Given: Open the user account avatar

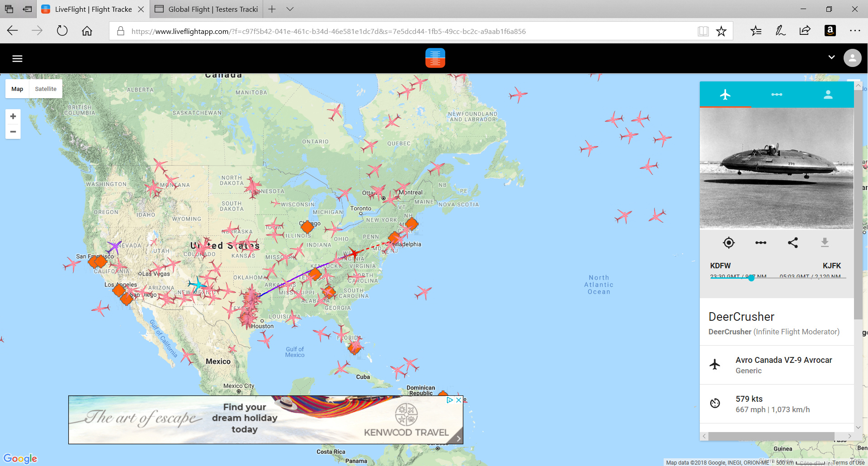Looking at the screenshot, I should pyautogui.click(x=852, y=58).
